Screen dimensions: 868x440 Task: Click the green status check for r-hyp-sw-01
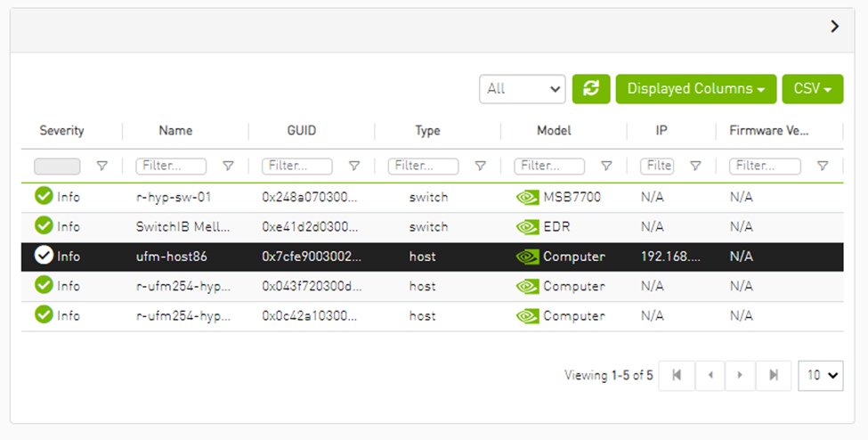pos(44,197)
